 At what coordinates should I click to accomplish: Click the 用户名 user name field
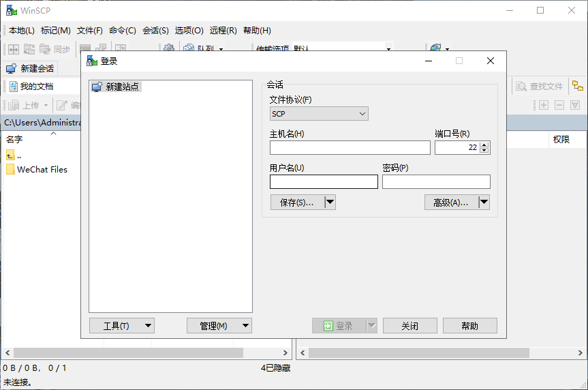click(324, 181)
